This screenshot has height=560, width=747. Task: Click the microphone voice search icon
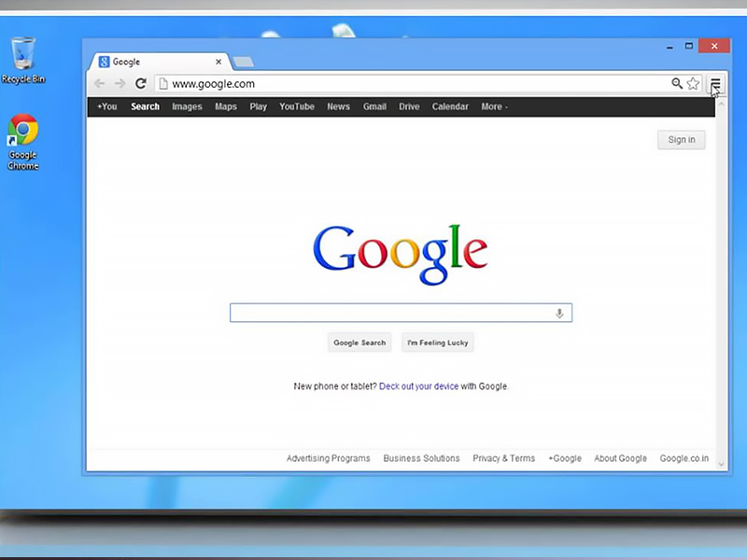coord(559,313)
